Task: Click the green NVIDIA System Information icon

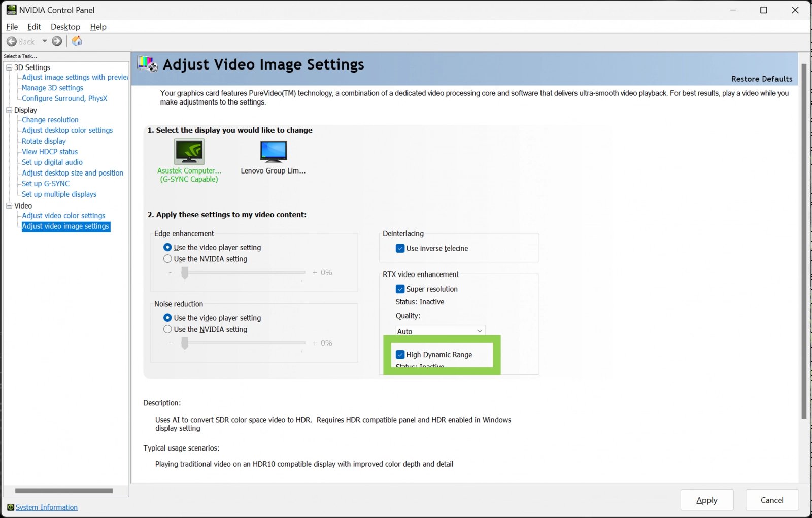Action: 11,507
